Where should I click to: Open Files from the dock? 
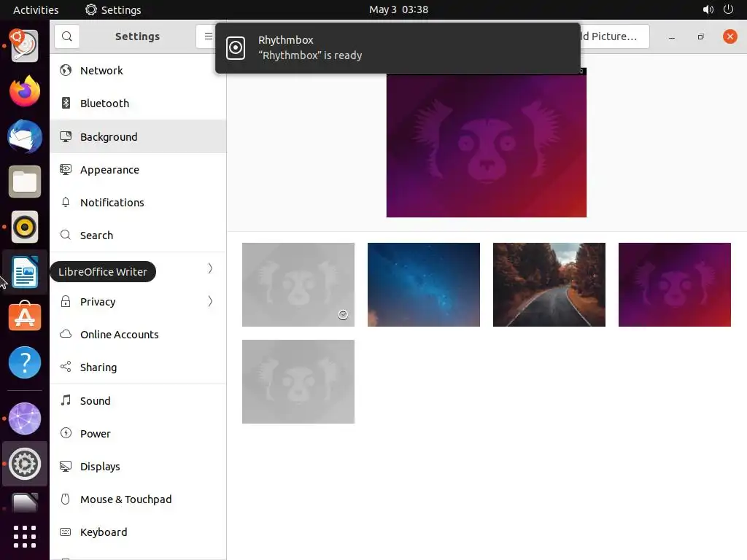[25, 182]
